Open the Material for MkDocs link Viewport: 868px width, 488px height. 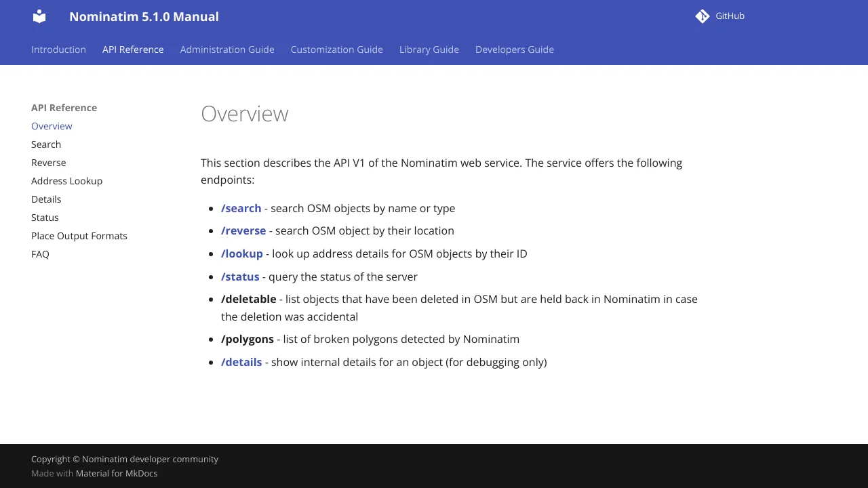click(117, 473)
